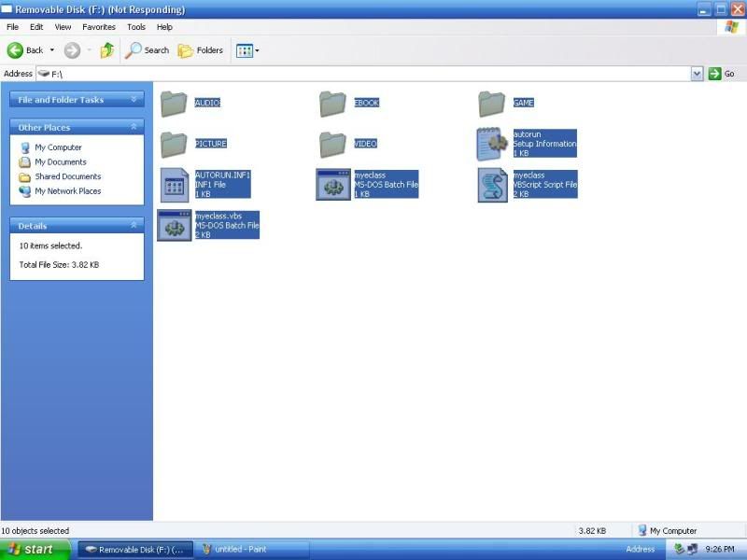
Task: Open the AUDIO folder icon
Action: point(174,104)
